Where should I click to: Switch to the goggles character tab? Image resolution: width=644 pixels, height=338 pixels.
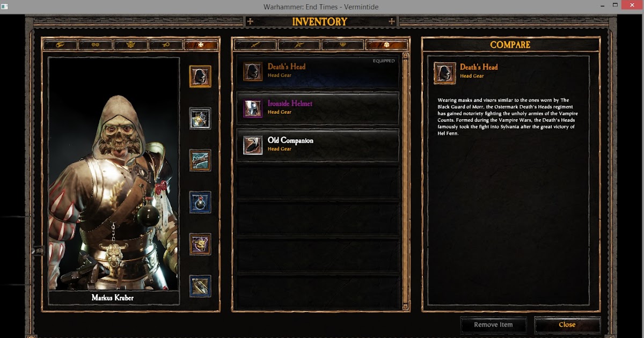point(96,45)
